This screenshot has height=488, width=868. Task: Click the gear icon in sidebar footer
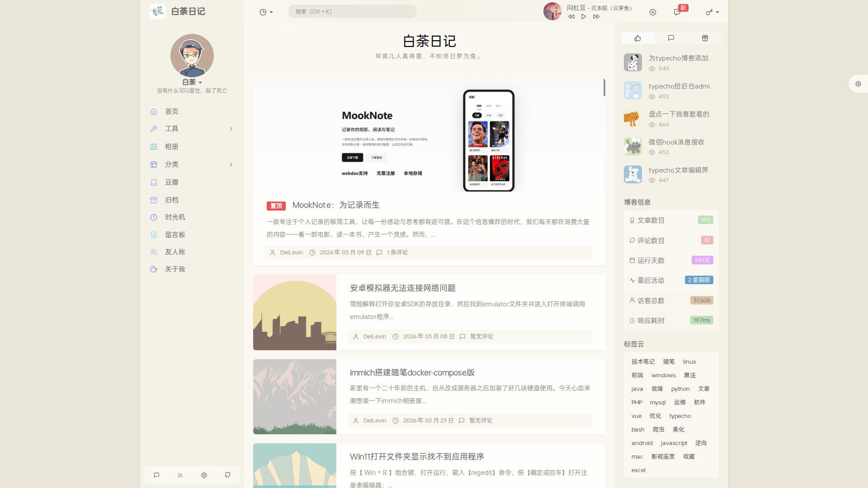click(x=204, y=475)
